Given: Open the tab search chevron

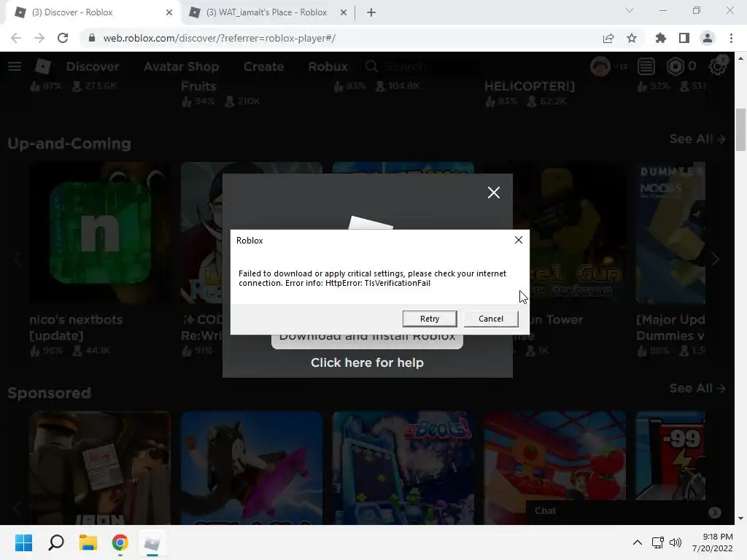Looking at the screenshot, I should (630, 10).
